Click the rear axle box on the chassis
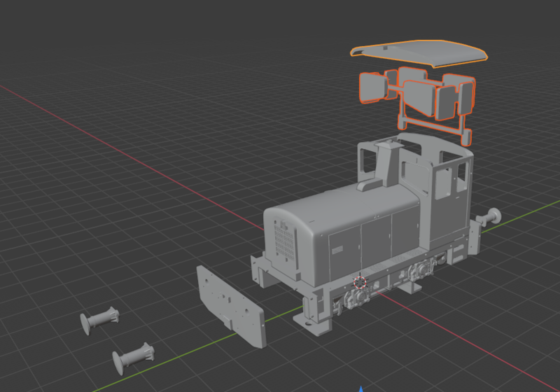Screen dimensions: 560x392 click(x=421, y=269)
